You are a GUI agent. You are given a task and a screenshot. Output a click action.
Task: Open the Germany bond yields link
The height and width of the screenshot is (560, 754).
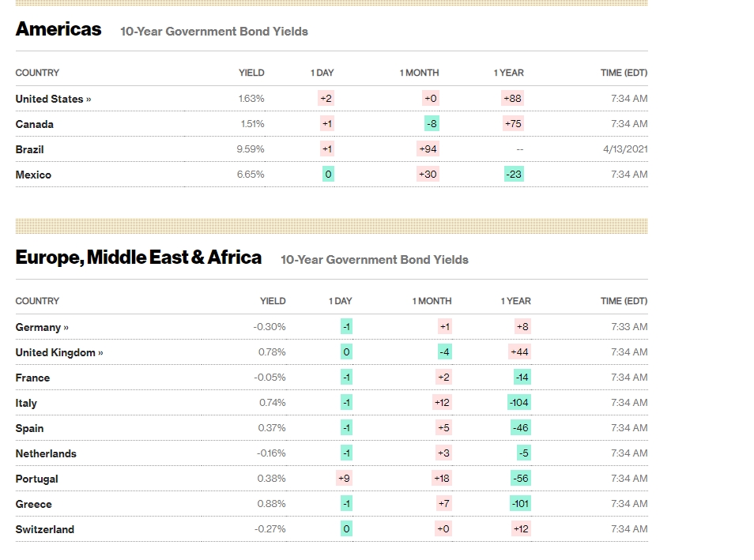pos(42,327)
